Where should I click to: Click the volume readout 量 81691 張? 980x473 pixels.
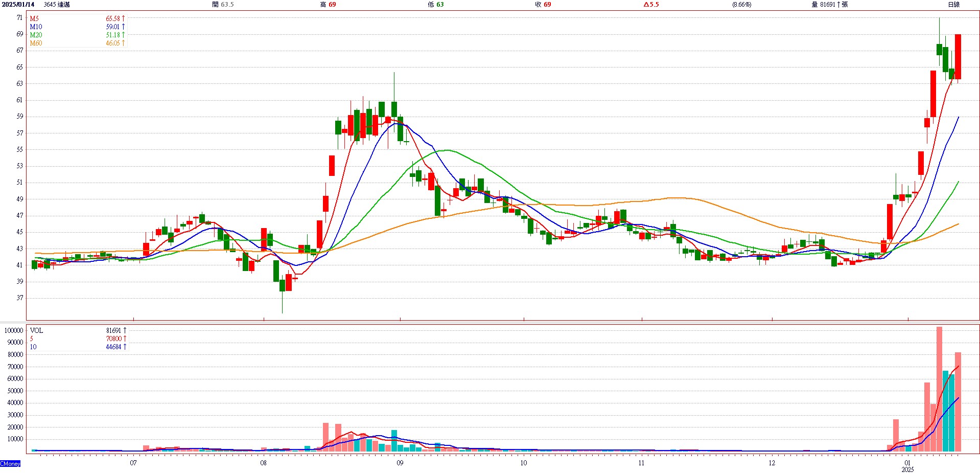[829, 5]
